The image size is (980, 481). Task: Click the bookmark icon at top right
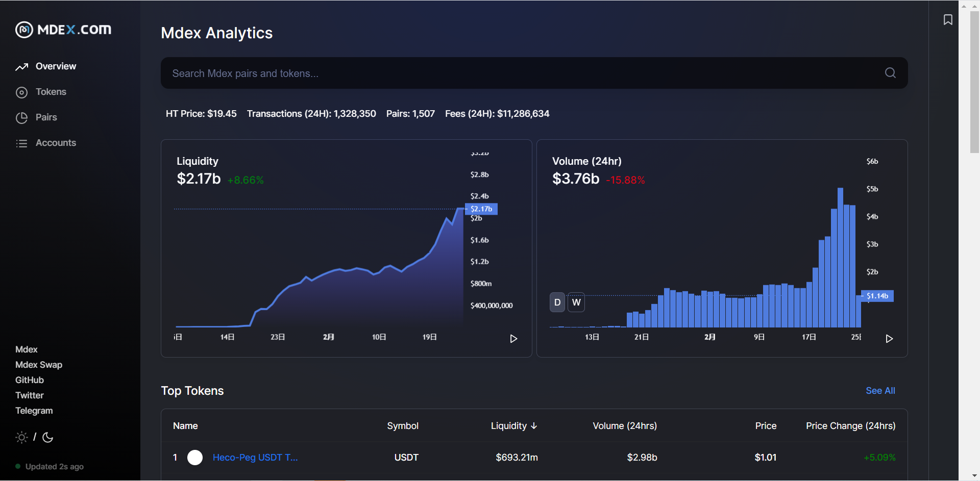pos(948,20)
